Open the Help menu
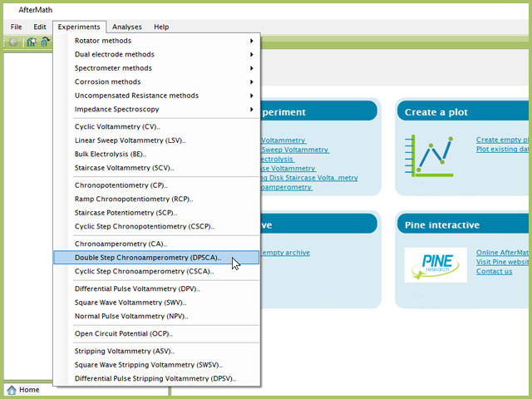Viewport: 532px width, 399px height. (x=161, y=27)
